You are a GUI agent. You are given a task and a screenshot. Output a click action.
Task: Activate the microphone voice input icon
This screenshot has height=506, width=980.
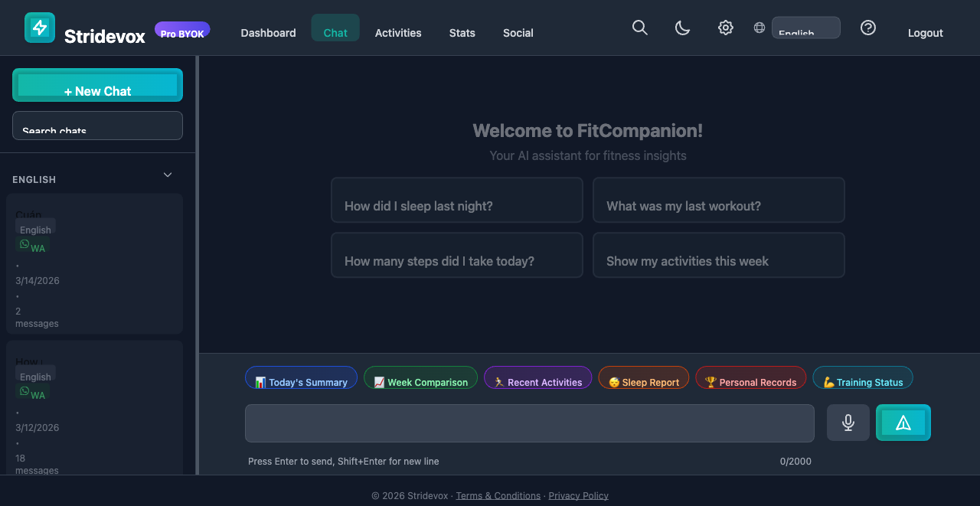[848, 422]
